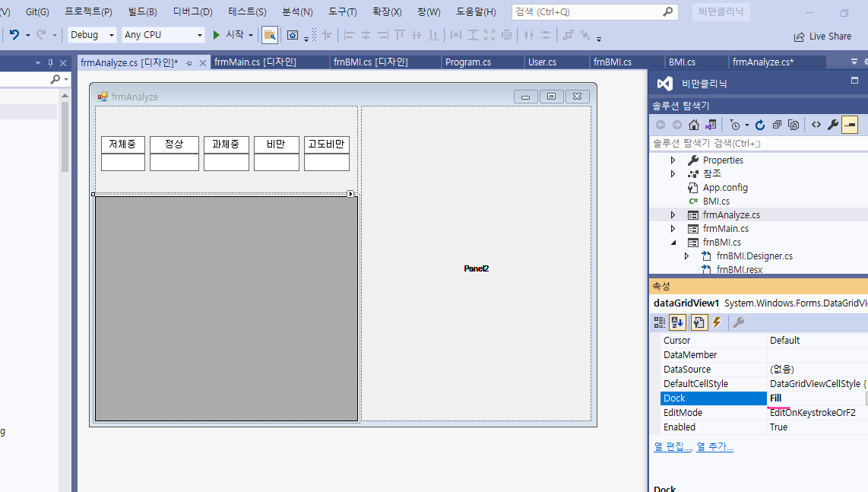868x492 pixels.
Task: Select App.config in Solution Explorer
Action: point(725,188)
